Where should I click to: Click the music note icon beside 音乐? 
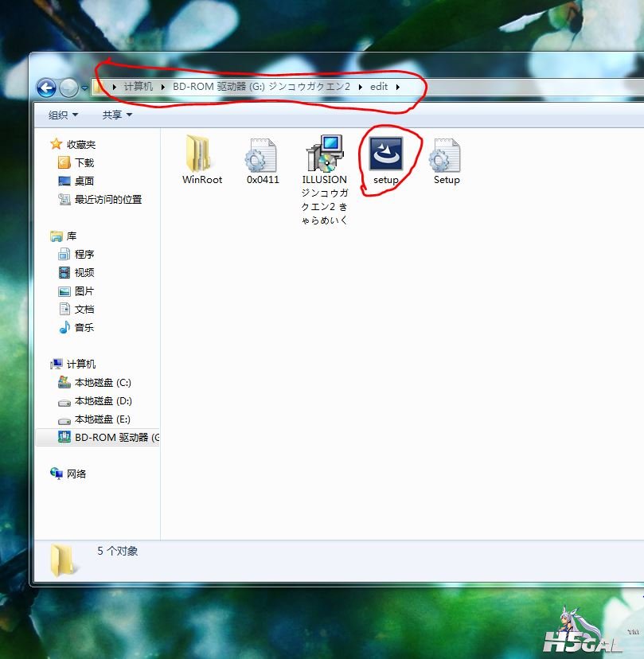pos(64,327)
